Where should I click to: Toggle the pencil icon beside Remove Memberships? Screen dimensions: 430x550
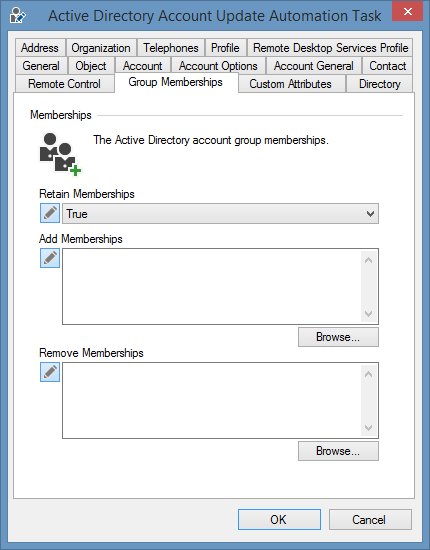pyautogui.click(x=50, y=372)
